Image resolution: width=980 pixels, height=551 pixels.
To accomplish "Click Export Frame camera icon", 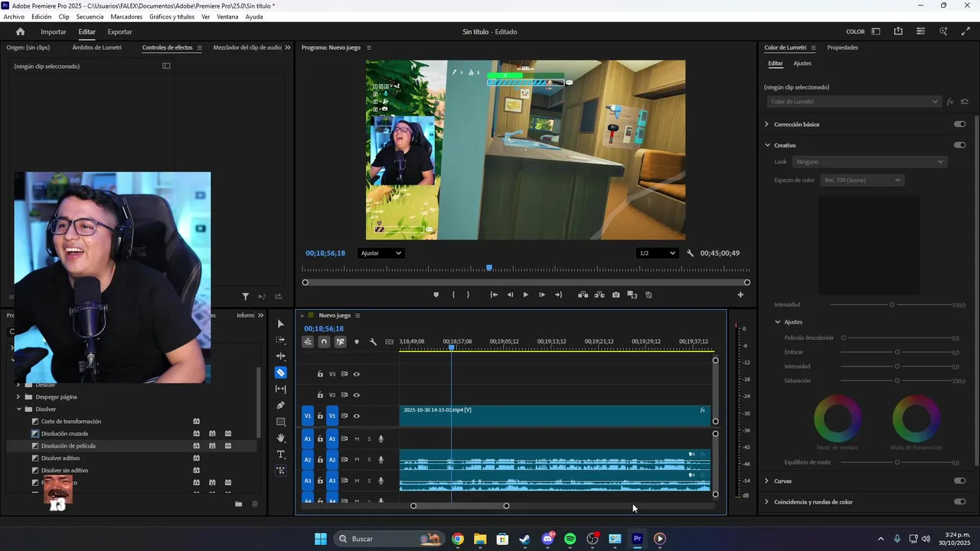I will pyautogui.click(x=616, y=295).
